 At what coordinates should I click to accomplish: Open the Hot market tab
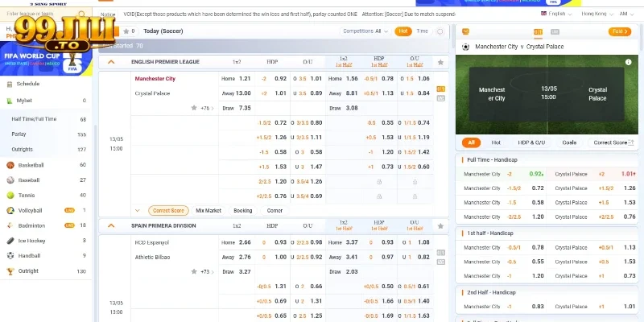point(496,142)
